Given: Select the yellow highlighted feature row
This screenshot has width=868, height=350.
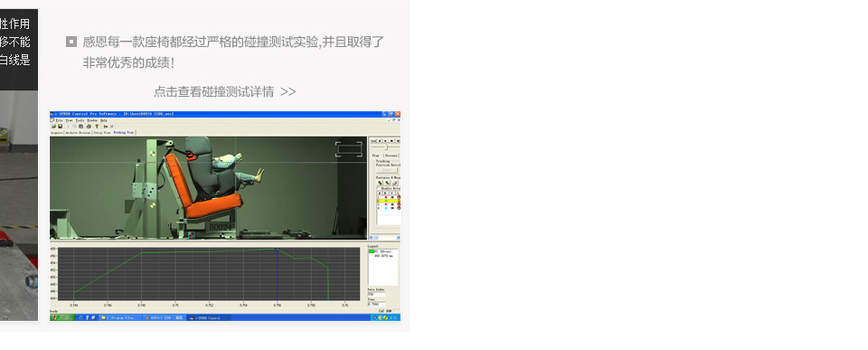Looking at the screenshot, I should pyautogui.click(x=389, y=201).
